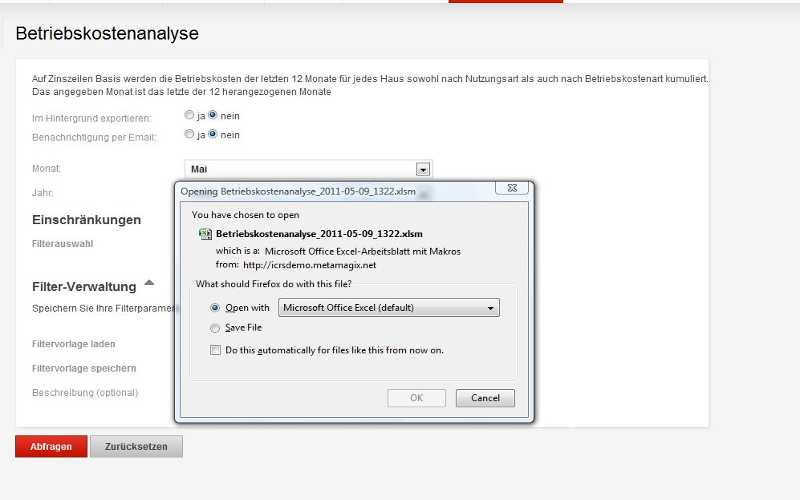Select 'ja' for Benachrichtigung per Email
Image resolution: width=800 pixels, height=500 pixels.
tap(189, 134)
